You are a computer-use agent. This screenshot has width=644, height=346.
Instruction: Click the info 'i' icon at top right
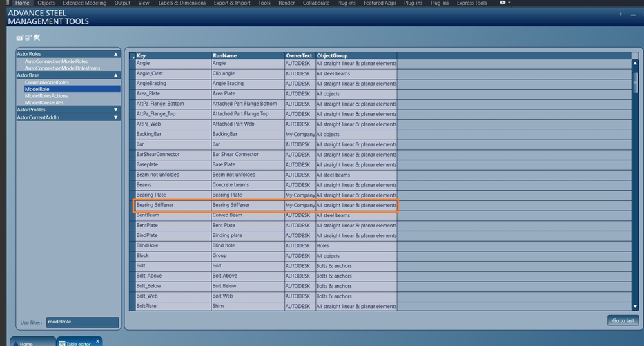click(x=621, y=14)
